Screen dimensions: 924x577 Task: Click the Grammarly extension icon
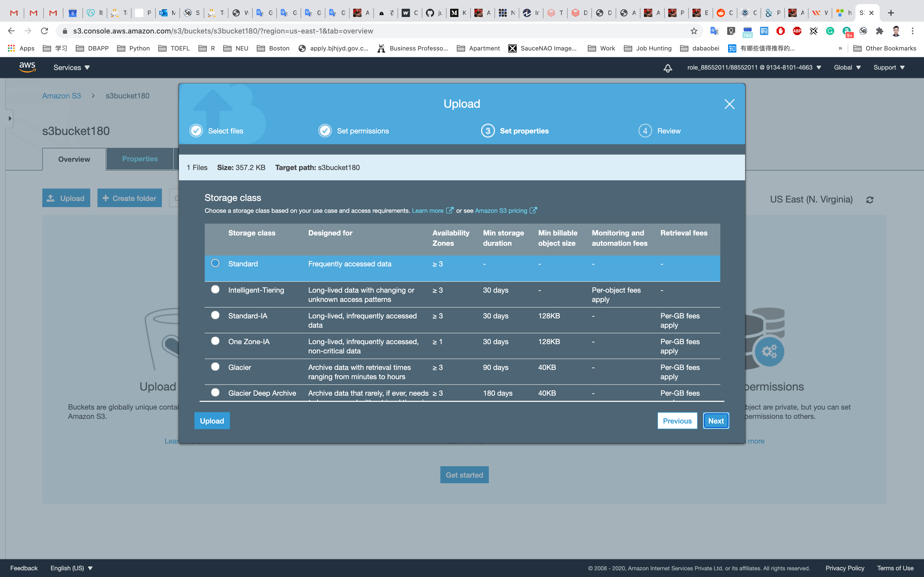click(830, 31)
